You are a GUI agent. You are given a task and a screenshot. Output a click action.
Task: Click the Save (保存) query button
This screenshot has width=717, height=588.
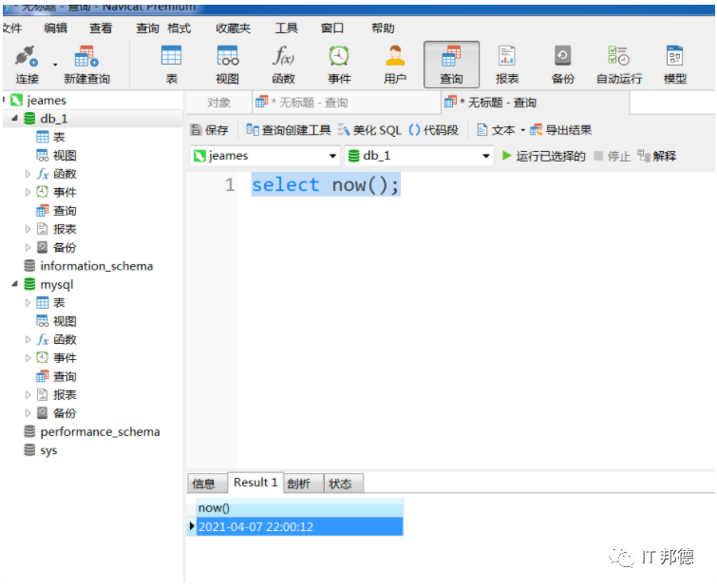[x=210, y=130]
